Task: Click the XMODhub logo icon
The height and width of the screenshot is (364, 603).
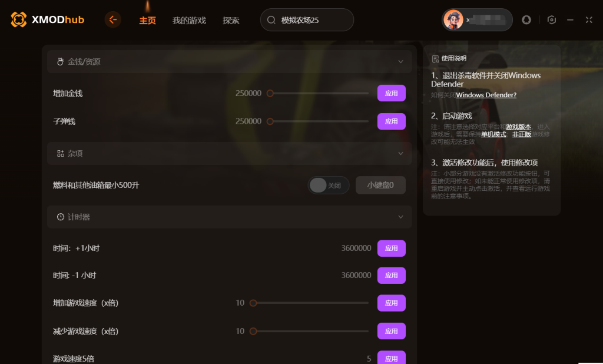Action: pyautogui.click(x=18, y=19)
